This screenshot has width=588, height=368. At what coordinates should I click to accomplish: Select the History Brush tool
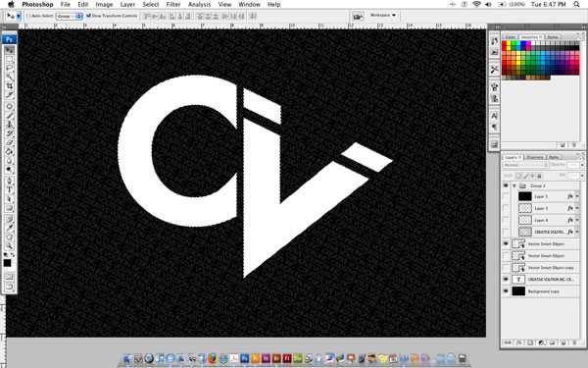[x=10, y=133]
